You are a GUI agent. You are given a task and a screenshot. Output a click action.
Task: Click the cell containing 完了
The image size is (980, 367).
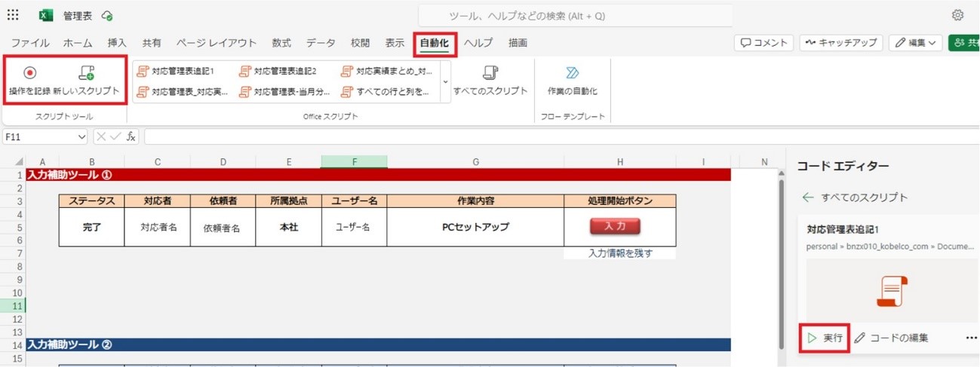point(91,227)
